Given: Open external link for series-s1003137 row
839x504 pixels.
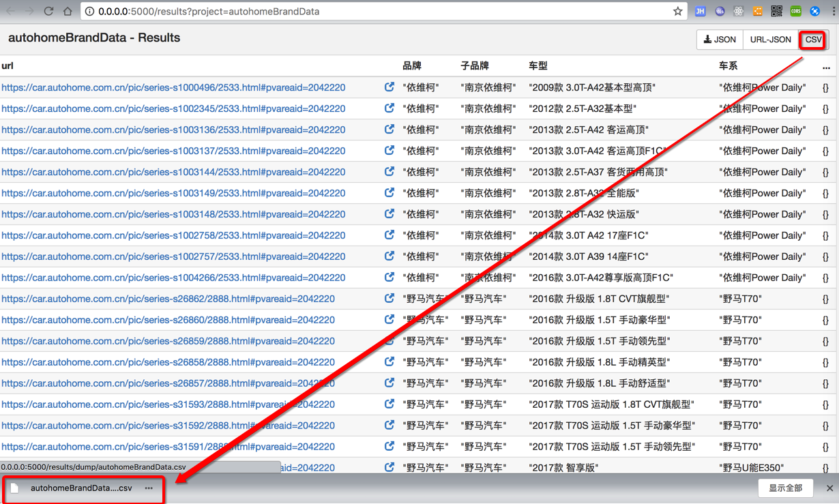Looking at the screenshot, I should (x=389, y=151).
